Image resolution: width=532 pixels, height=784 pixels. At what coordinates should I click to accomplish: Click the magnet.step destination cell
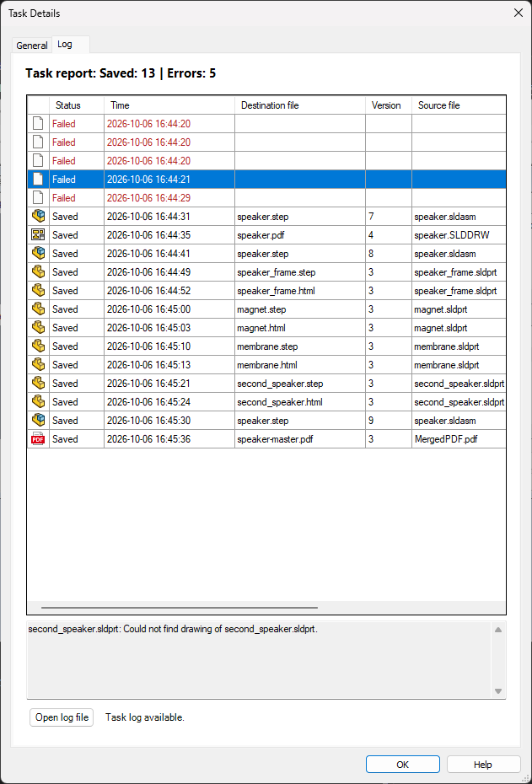(x=300, y=309)
